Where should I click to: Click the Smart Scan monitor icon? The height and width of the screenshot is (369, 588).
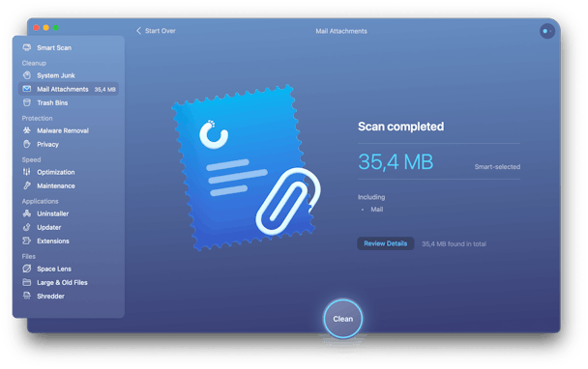[x=27, y=47]
